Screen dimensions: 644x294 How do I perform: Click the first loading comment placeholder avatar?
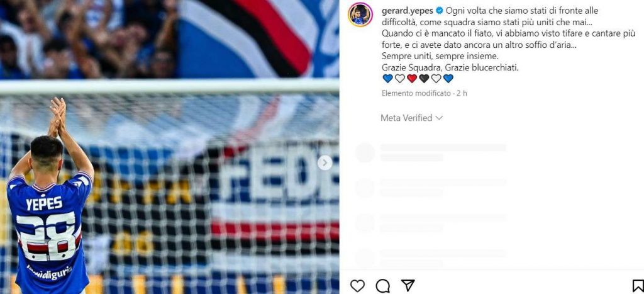[365, 152]
